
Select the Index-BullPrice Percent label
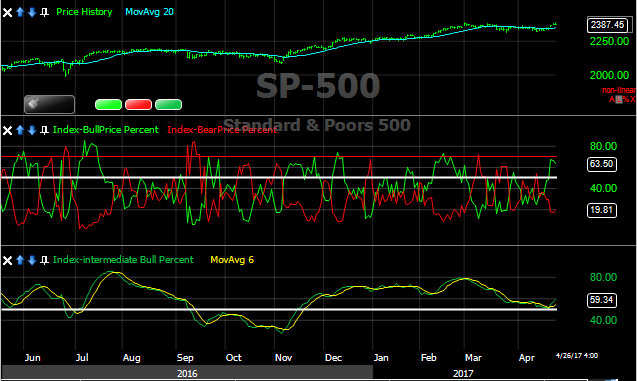[x=106, y=130]
